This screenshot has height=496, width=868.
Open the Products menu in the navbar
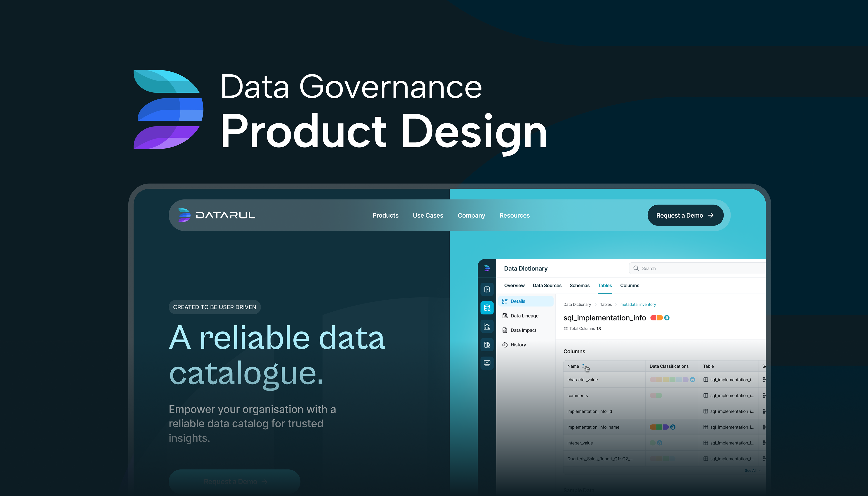[x=386, y=215]
